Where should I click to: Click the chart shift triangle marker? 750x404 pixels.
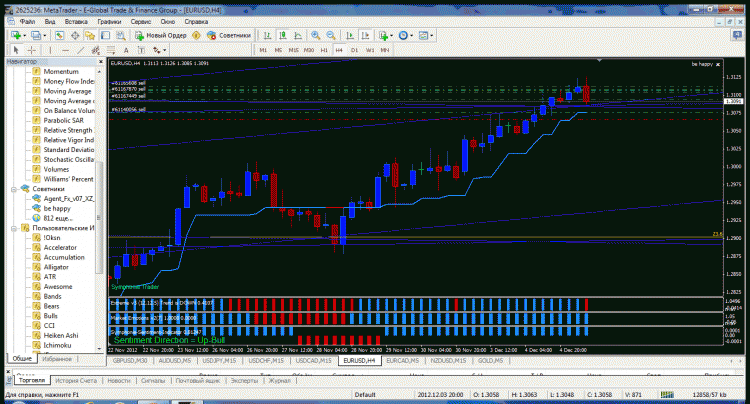click(x=599, y=61)
